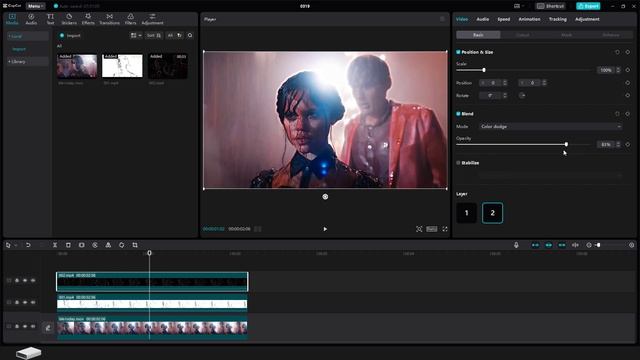The width and height of the screenshot is (640, 360).
Task: Toggle lock on the top 002.mp4 track
Action: point(17,280)
